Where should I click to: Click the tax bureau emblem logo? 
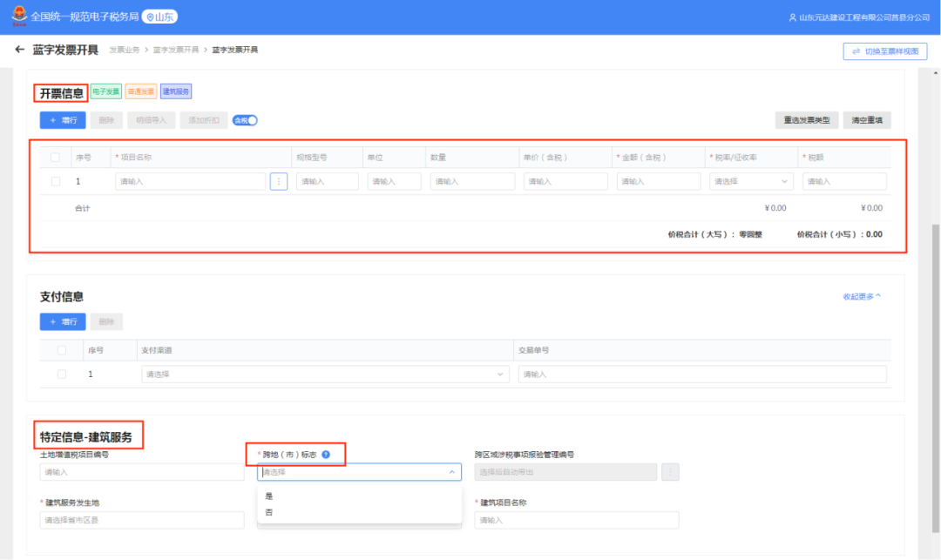(19, 17)
